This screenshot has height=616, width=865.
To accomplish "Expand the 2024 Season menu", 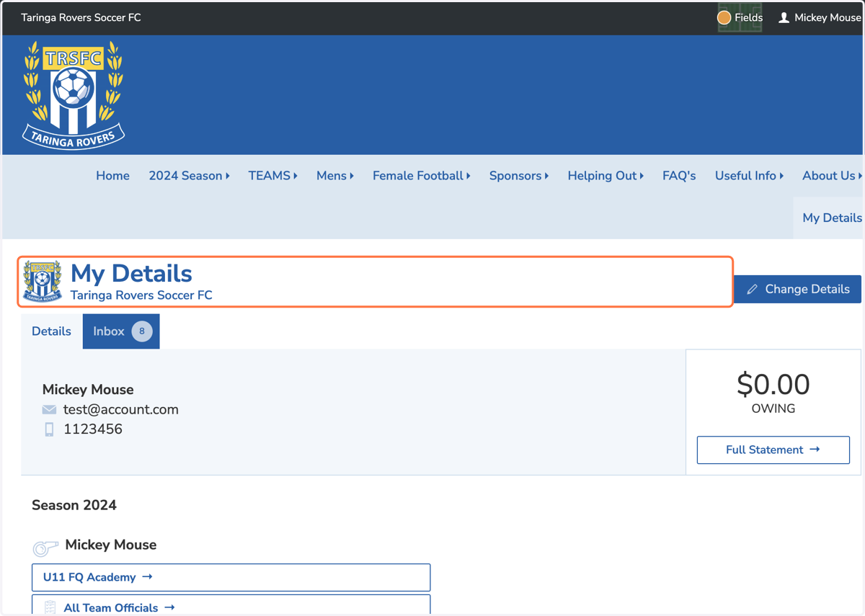I will [189, 176].
